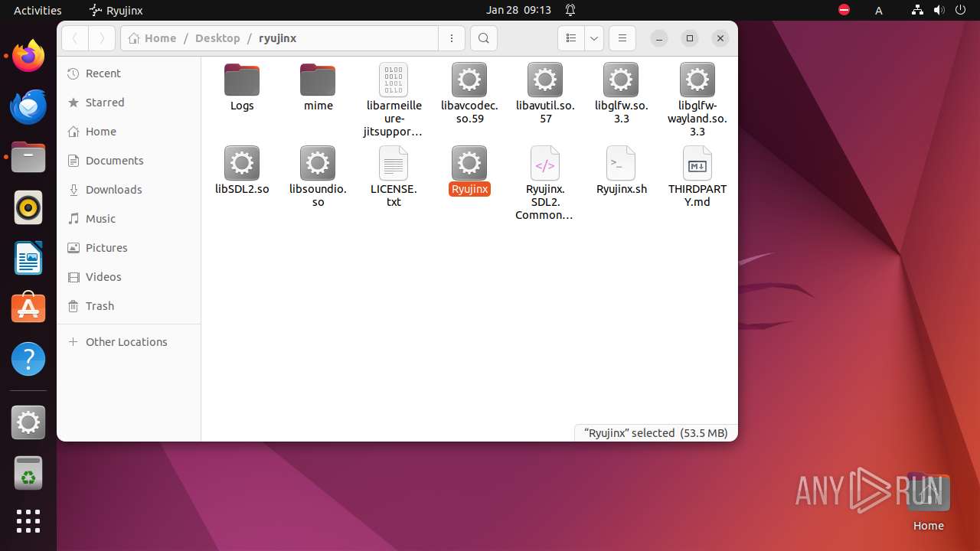The width and height of the screenshot is (980, 551).
Task: Navigate to Desktop in path bar
Action: pos(217,38)
